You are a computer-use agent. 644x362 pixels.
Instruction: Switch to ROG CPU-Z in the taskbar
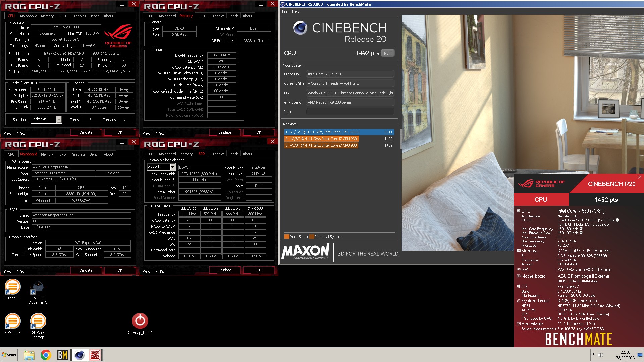(x=95, y=355)
